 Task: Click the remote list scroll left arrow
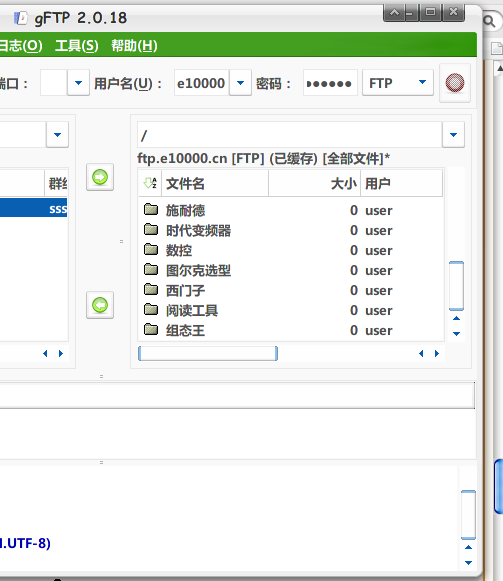pos(421,353)
